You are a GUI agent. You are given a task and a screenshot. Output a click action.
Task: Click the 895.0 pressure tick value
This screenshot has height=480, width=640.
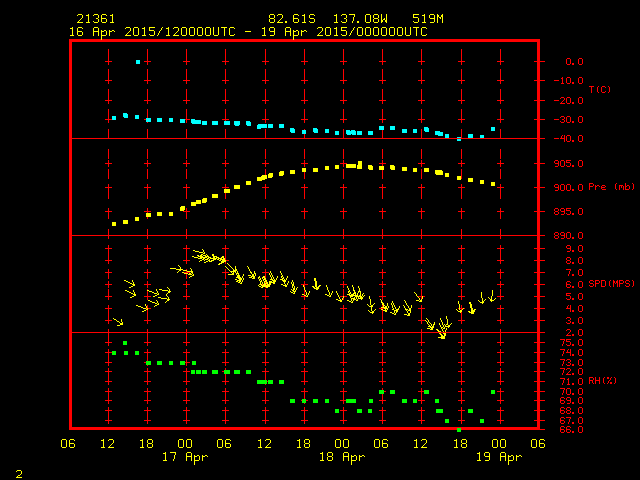569,212
